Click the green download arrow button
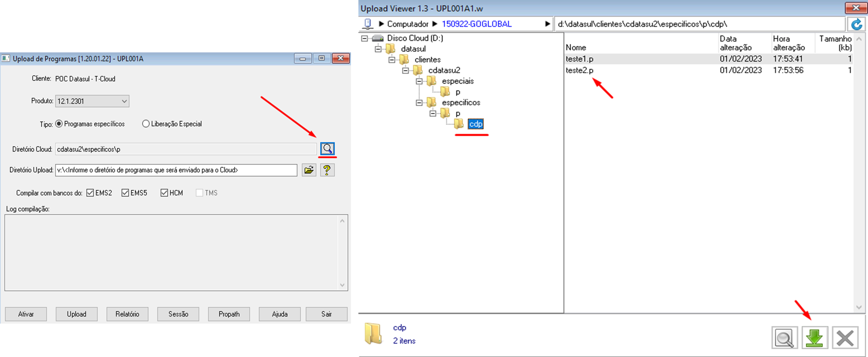The image size is (868, 357). click(x=814, y=338)
